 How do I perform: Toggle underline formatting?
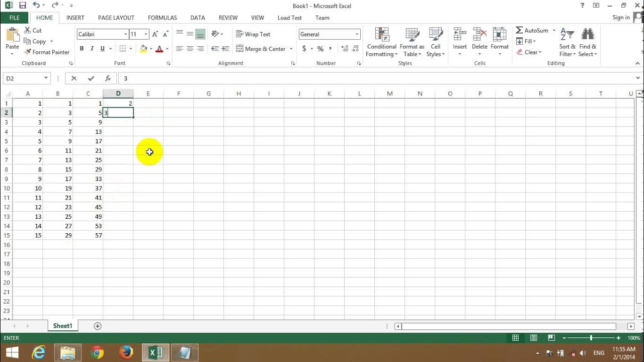click(102, 48)
